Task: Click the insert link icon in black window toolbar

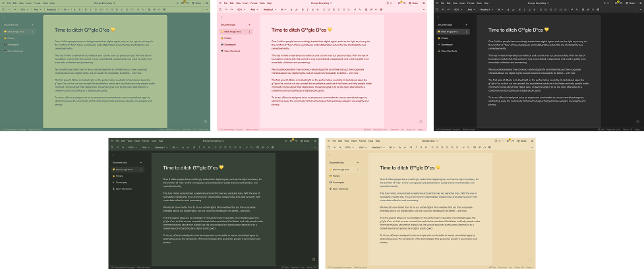Action: click(588, 9)
